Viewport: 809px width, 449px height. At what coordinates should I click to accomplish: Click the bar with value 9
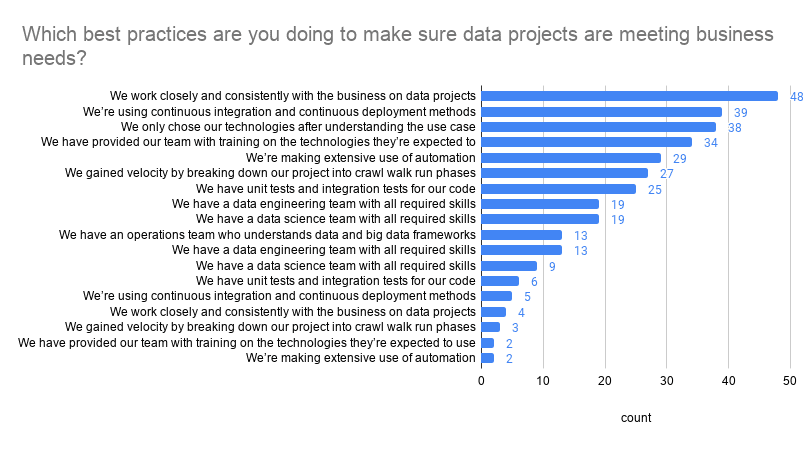[509, 266]
